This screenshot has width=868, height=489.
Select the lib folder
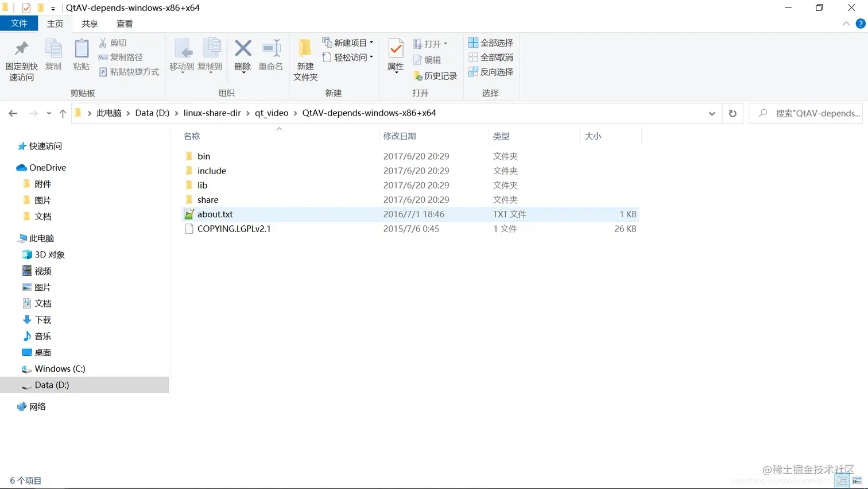tap(410, 185)
